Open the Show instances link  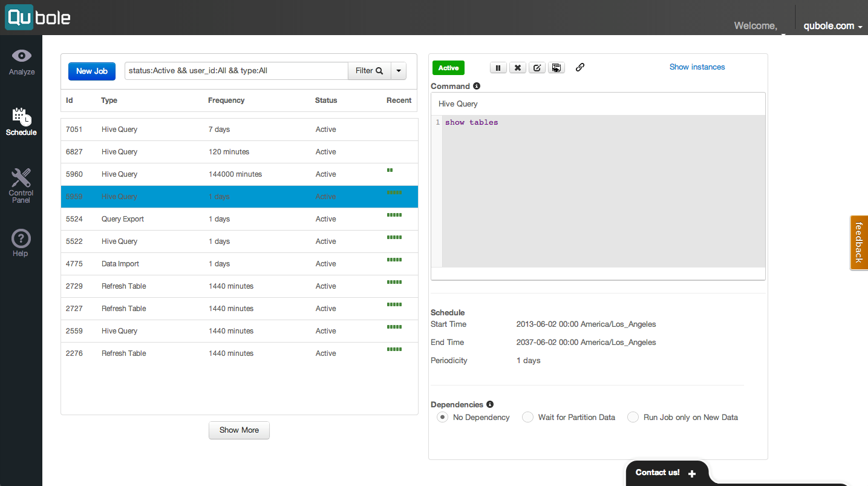click(697, 67)
